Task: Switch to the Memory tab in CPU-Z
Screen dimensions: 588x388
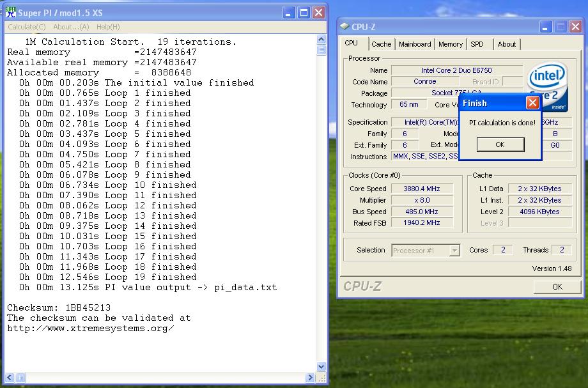Action: (451, 44)
